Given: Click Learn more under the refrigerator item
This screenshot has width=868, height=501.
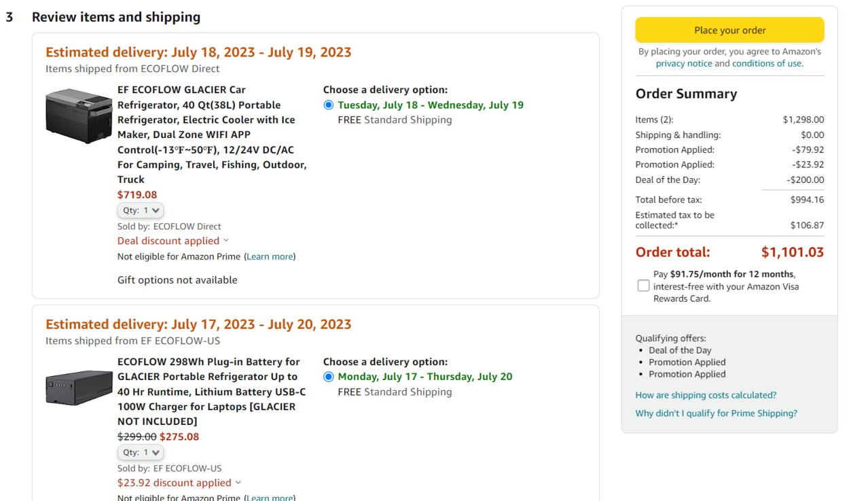Looking at the screenshot, I should (x=270, y=256).
